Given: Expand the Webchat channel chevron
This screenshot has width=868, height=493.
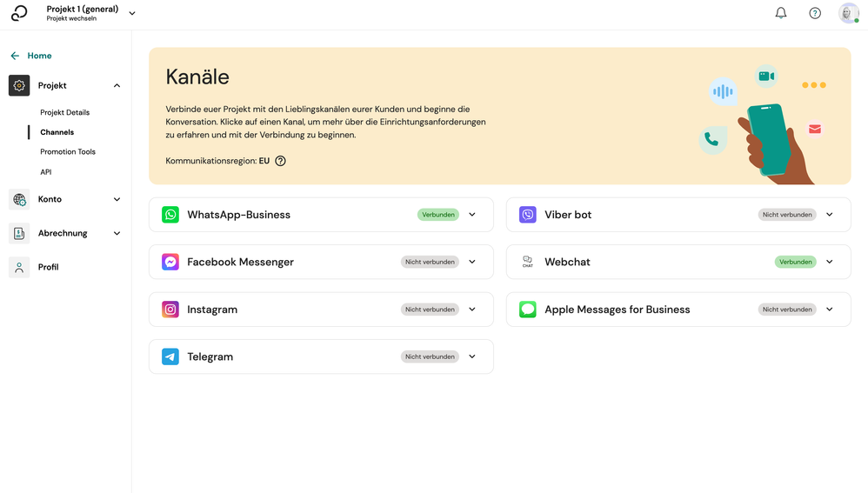Looking at the screenshot, I should click(830, 262).
